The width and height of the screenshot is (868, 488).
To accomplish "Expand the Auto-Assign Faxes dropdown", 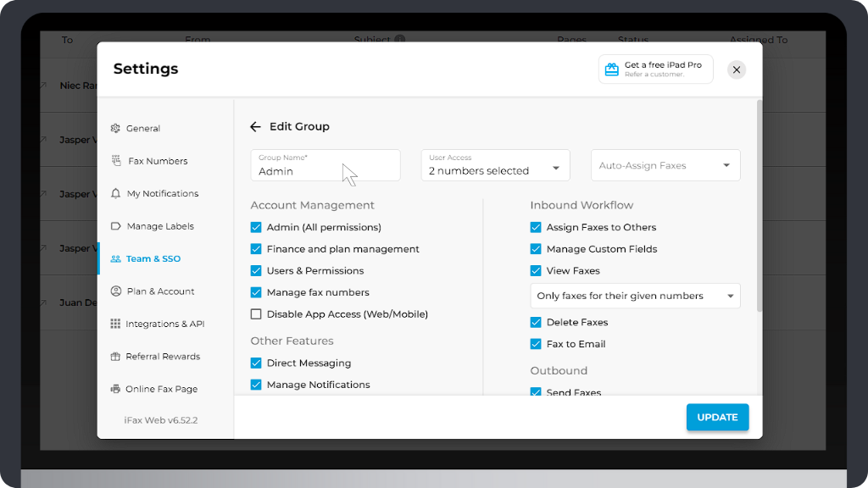I will tap(665, 166).
